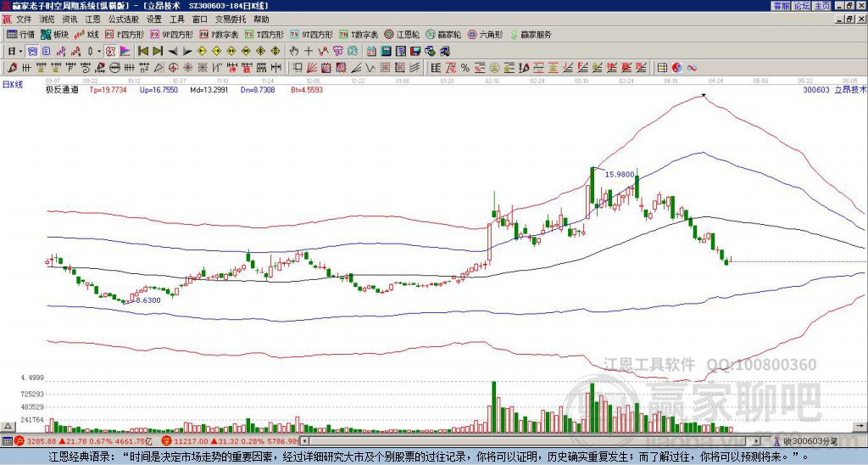Click the Tp=19.7734 indicator value
This screenshot has height=465, width=868.
(x=108, y=90)
